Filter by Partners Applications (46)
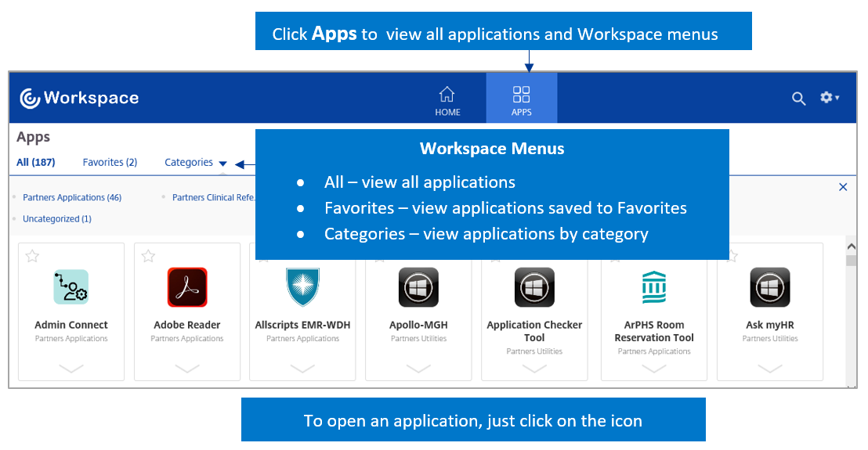 (72, 197)
